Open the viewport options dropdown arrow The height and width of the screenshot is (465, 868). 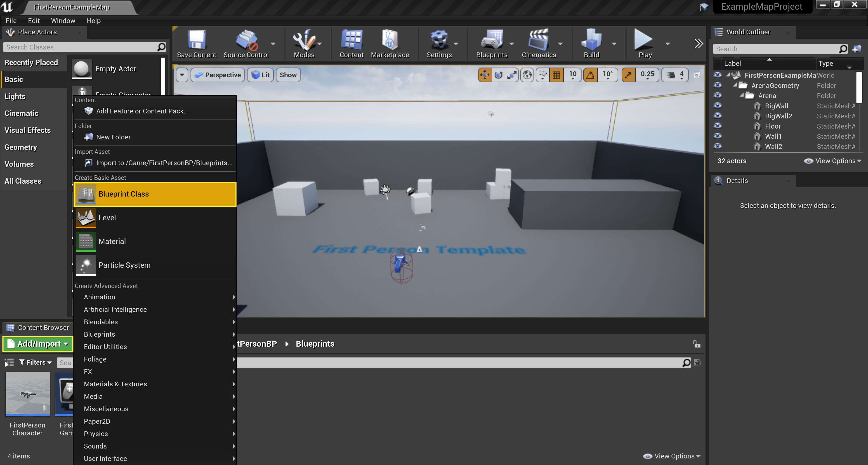(x=182, y=75)
